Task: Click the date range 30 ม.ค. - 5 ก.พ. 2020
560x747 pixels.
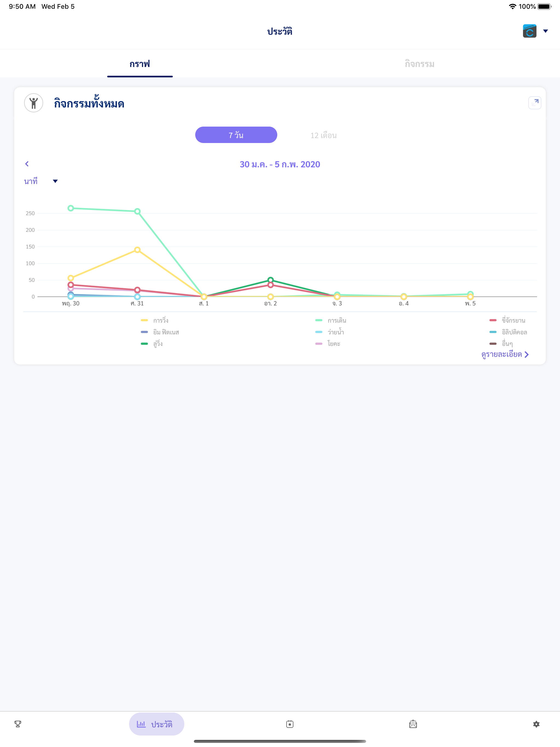Action: point(280,164)
